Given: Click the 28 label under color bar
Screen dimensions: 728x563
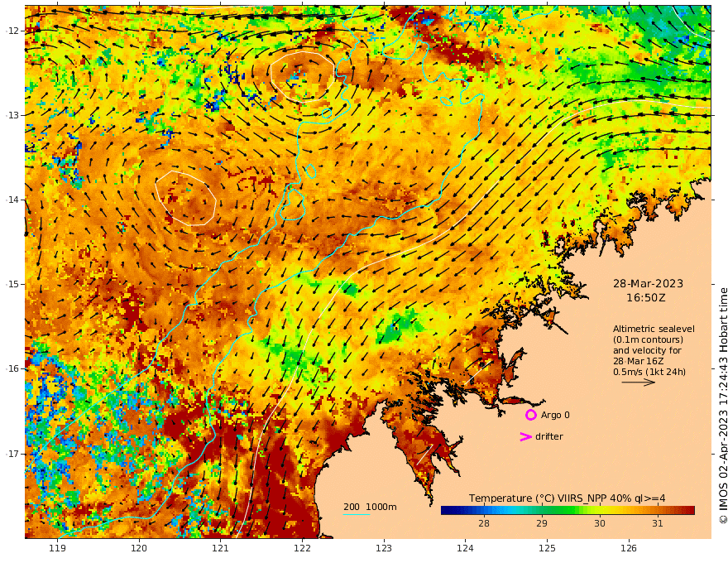Looking at the screenshot, I should [x=484, y=523].
